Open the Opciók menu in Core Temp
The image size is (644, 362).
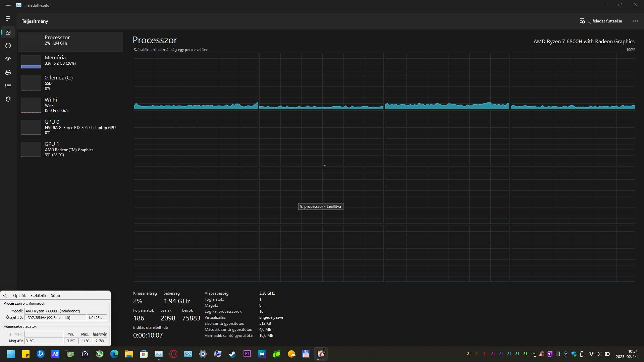click(x=19, y=296)
